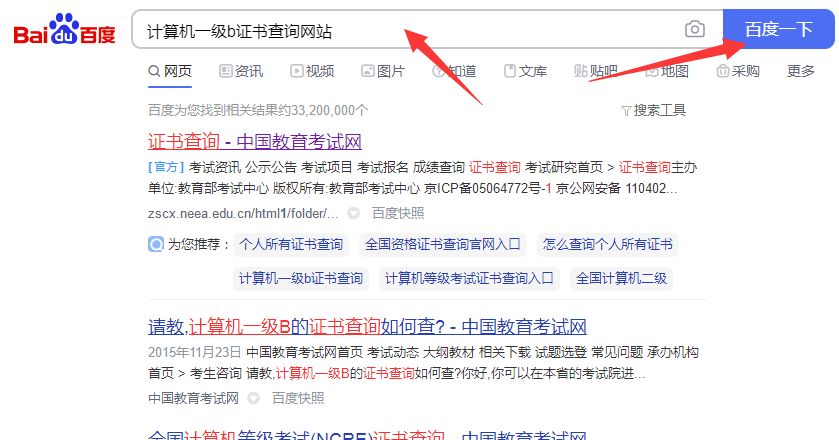Open 搜索工具 filter options
839x440 pixels.
(x=653, y=110)
